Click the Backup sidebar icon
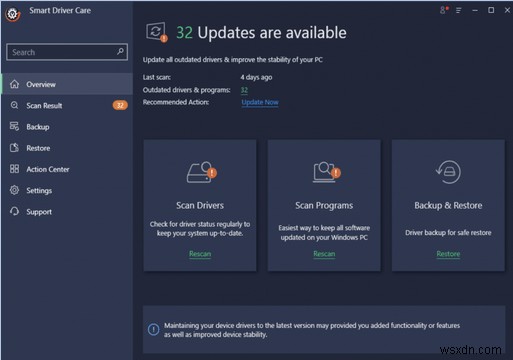The width and height of the screenshot is (513, 360). 14,126
